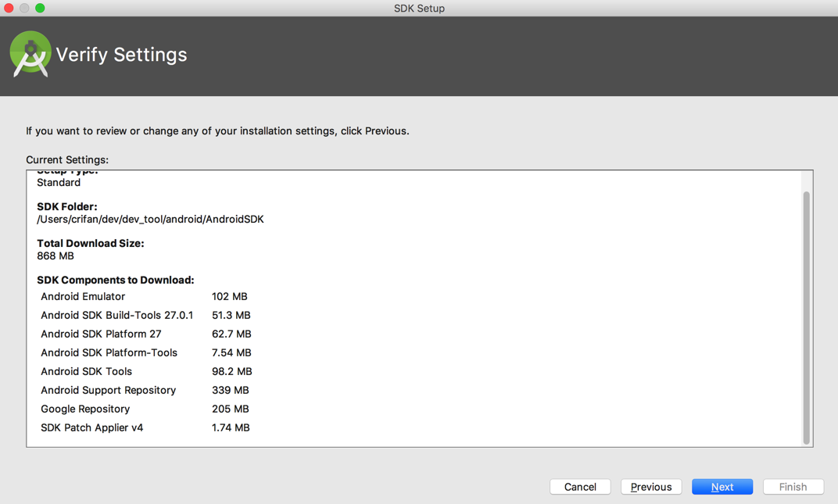Image resolution: width=838 pixels, height=504 pixels.
Task: Cancel the SDK setup wizard
Action: (580, 487)
